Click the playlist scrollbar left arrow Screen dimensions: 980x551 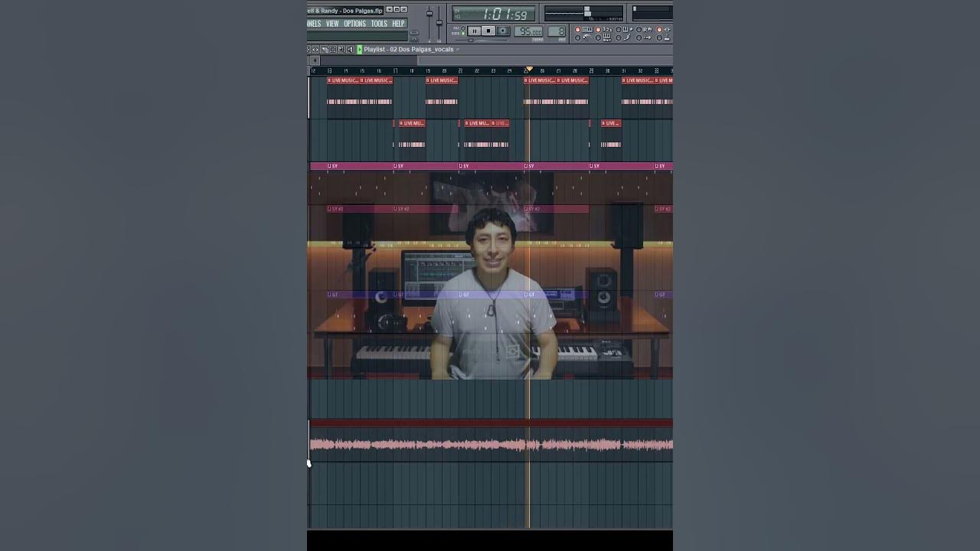(x=315, y=60)
